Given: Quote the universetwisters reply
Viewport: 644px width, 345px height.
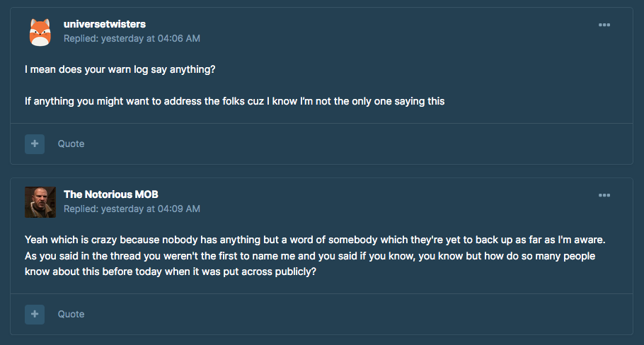Looking at the screenshot, I should (71, 144).
